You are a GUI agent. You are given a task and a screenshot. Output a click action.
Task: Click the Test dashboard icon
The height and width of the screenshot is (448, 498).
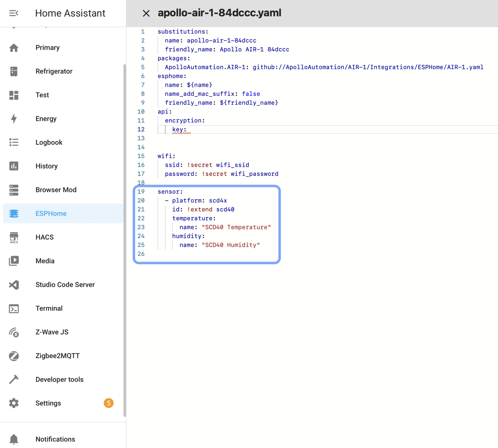(14, 95)
